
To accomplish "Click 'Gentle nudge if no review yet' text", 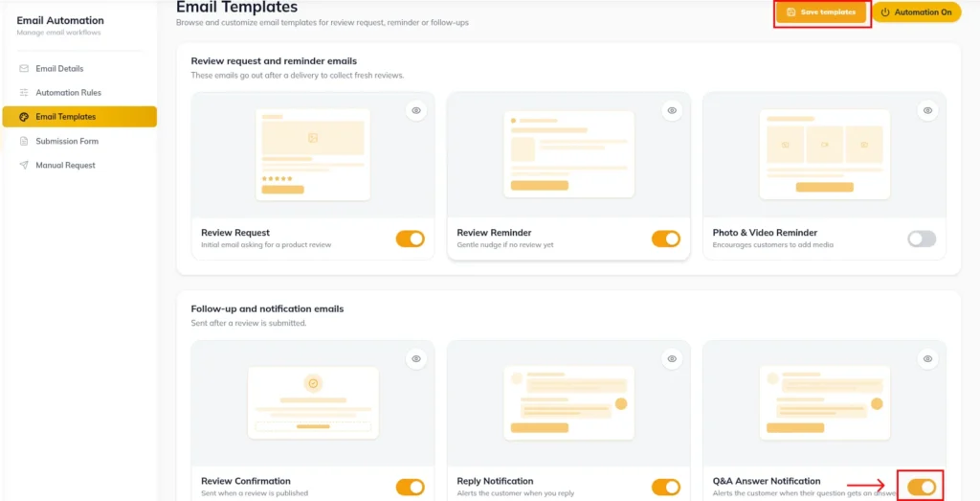I will click(505, 244).
